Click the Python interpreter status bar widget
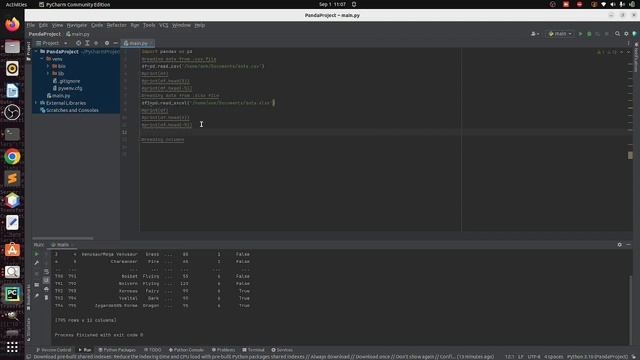This screenshot has height=360, width=640. click(x=597, y=357)
